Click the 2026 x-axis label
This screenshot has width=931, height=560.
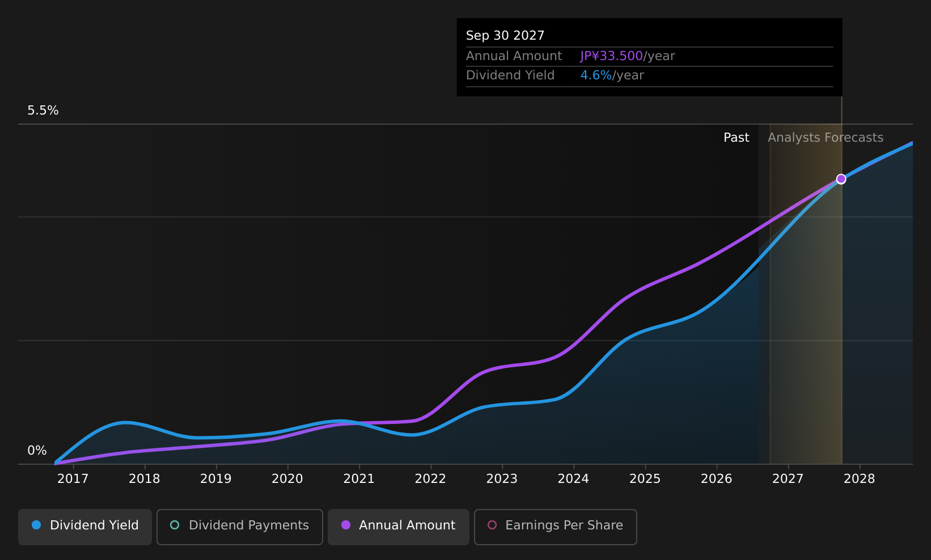click(717, 479)
